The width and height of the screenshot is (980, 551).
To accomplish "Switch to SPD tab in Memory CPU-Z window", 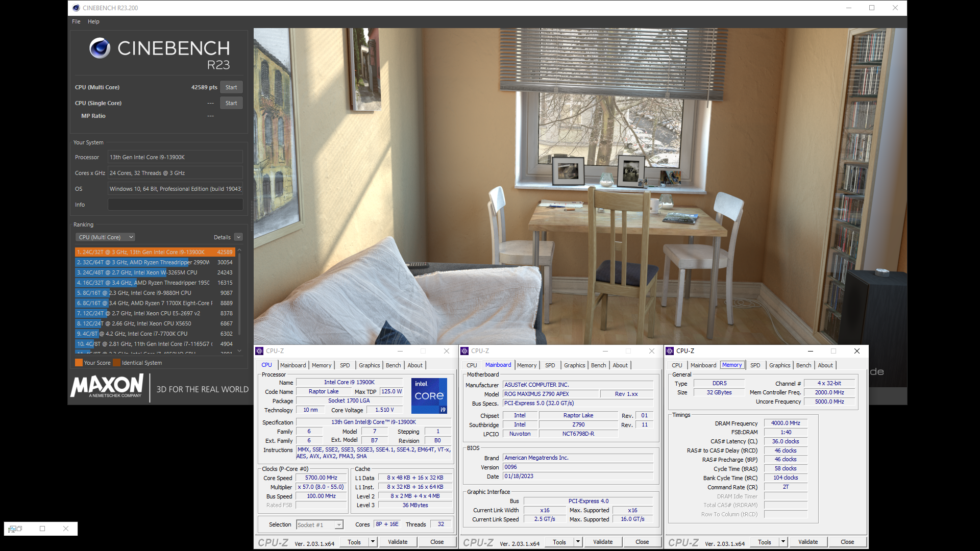I will click(755, 365).
